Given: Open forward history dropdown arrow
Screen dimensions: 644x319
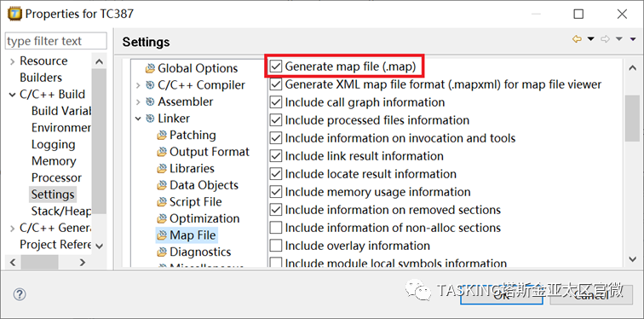Looking at the screenshot, I should [619, 39].
